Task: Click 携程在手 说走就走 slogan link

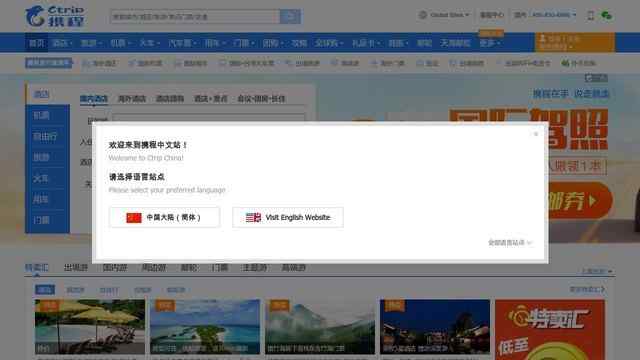Action: coord(571,94)
